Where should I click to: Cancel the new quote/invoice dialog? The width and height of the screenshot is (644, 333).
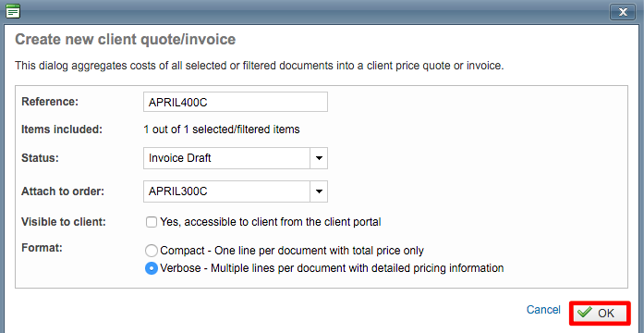543,310
